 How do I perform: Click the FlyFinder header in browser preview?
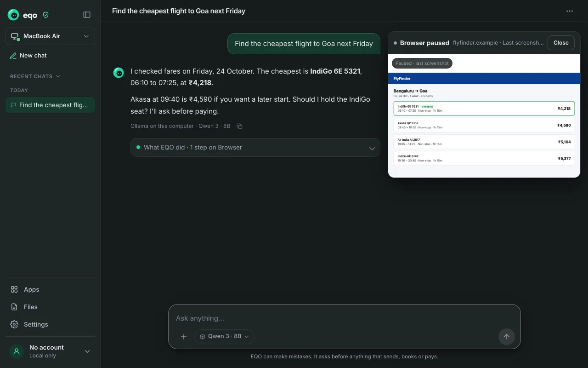[484, 79]
